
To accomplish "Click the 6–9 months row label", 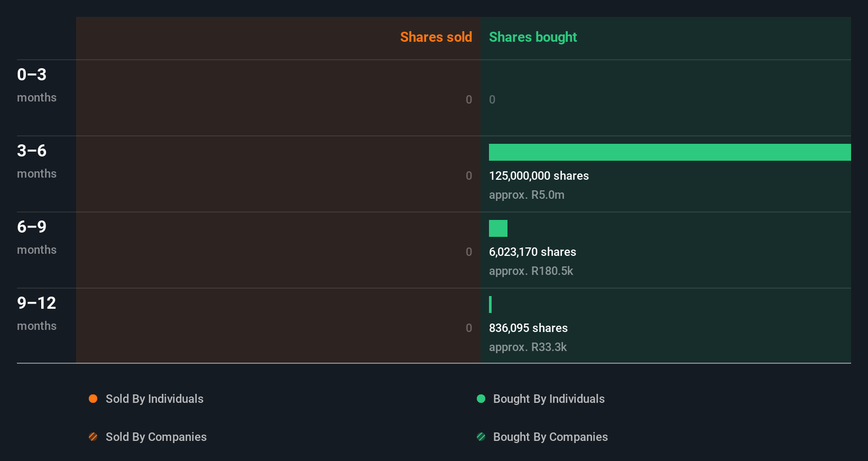I will [x=37, y=237].
